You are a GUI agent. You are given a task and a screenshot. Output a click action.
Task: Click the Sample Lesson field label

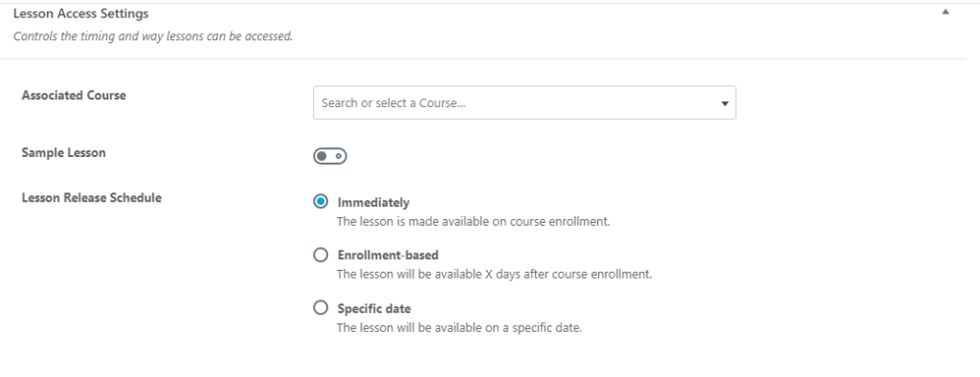(63, 152)
